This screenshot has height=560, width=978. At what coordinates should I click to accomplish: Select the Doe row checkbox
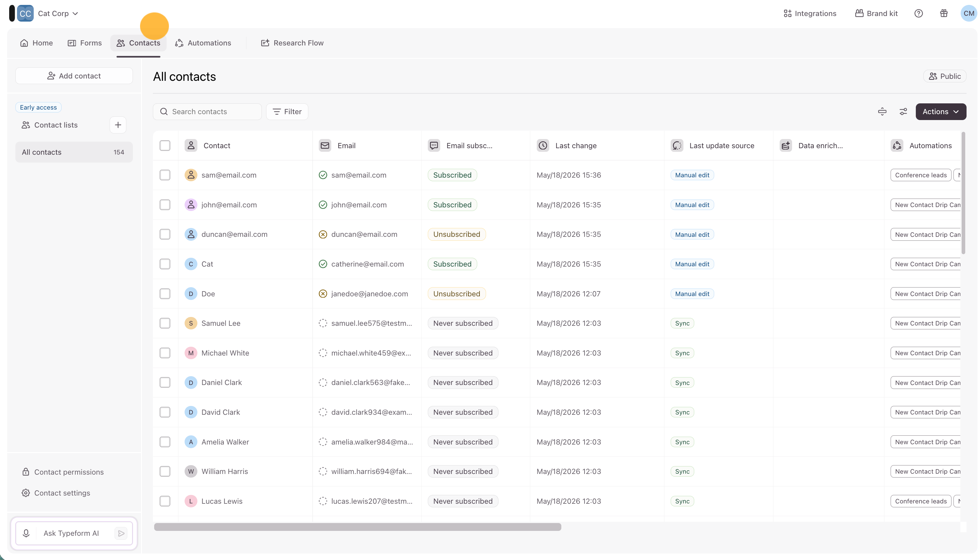pyautogui.click(x=165, y=294)
